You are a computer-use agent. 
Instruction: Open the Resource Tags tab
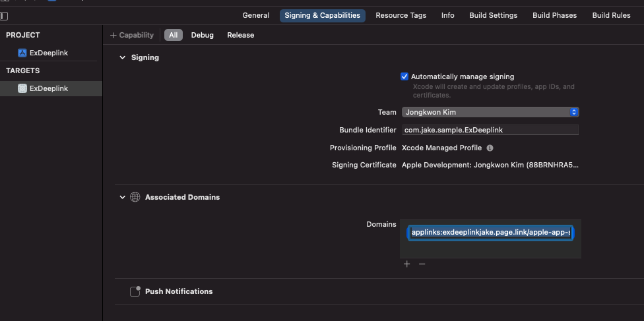pos(401,15)
